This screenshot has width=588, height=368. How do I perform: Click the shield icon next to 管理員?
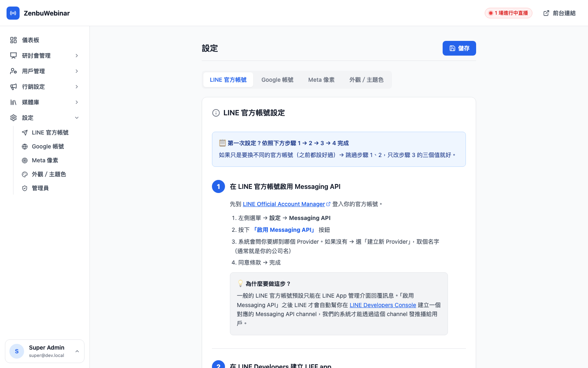point(25,188)
